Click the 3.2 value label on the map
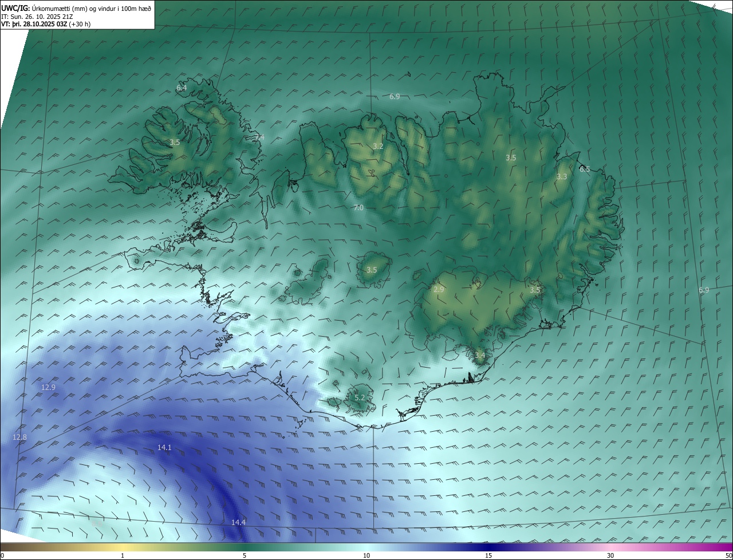This screenshot has width=733, height=560. pos(378,146)
